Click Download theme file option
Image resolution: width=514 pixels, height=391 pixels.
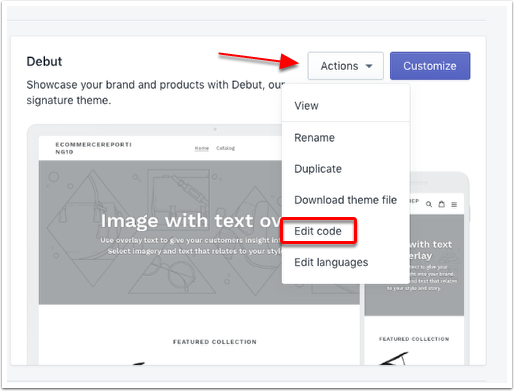click(x=346, y=200)
